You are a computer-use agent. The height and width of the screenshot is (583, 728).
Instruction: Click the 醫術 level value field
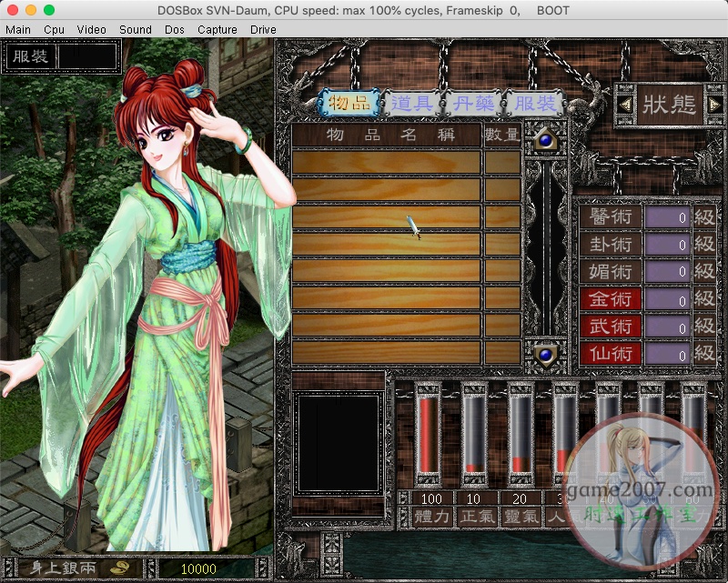click(667, 217)
